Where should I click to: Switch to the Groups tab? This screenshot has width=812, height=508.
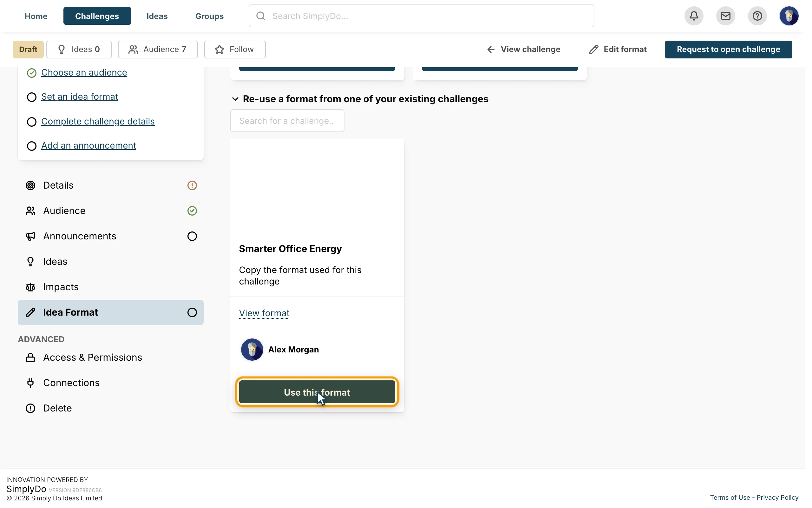click(209, 16)
